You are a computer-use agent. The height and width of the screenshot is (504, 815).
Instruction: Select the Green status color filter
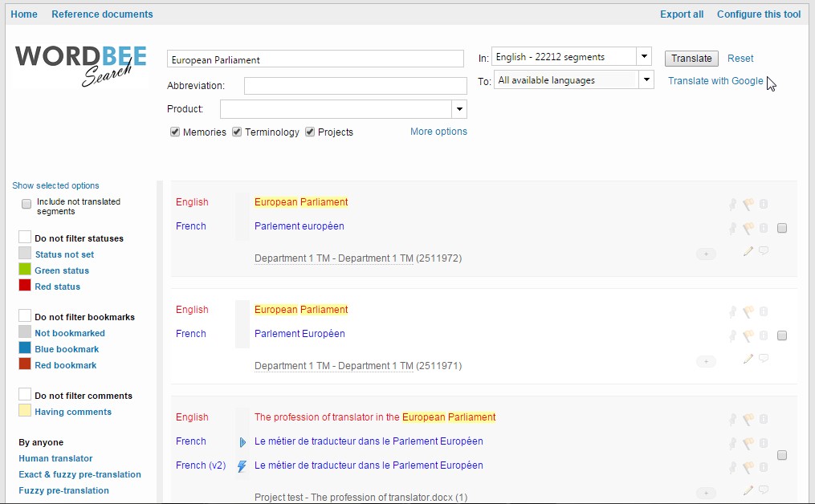click(25, 270)
